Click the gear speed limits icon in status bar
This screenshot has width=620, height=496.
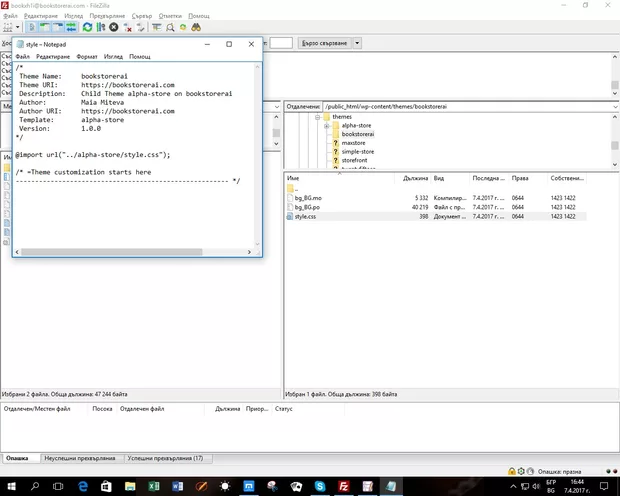(521, 471)
